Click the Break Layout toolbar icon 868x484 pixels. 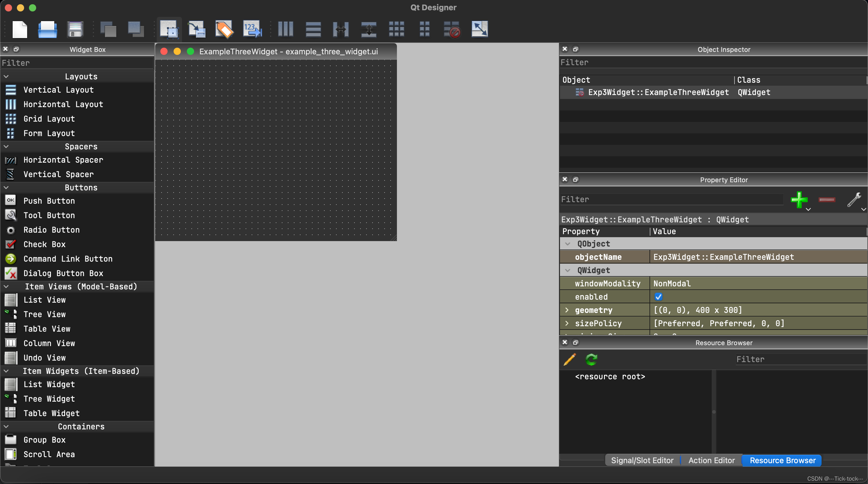(451, 29)
